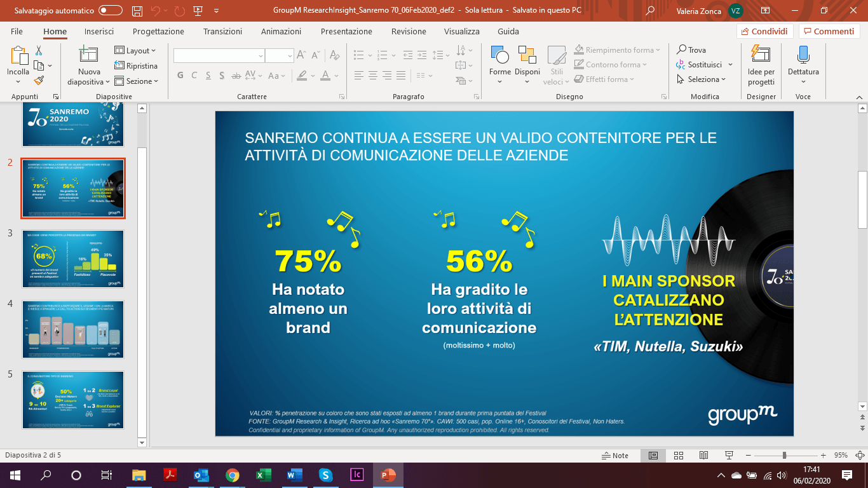Switch to Slide Sorter view icon
This screenshot has height=488, width=868.
[x=678, y=456]
